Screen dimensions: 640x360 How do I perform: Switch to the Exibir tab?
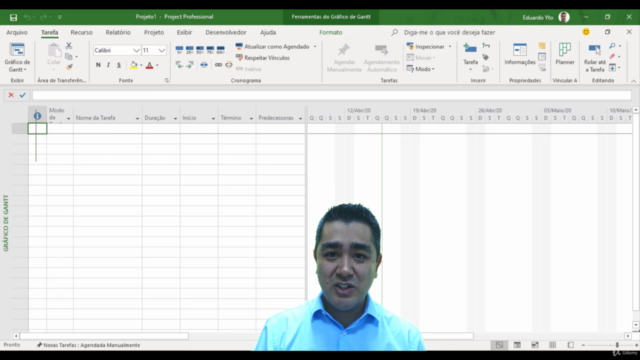tap(184, 32)
